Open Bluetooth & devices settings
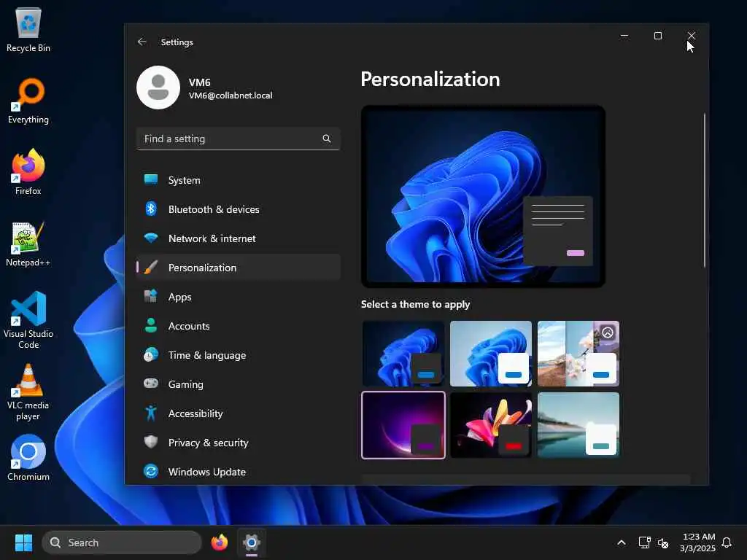747x560 pixels. click(239, 209)
